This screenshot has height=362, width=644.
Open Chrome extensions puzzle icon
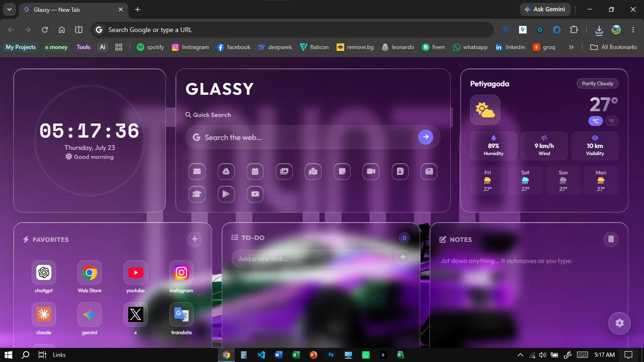[574, 30]
